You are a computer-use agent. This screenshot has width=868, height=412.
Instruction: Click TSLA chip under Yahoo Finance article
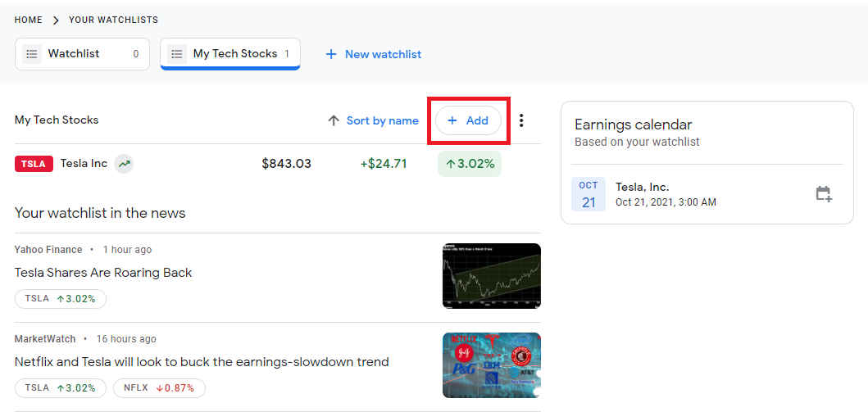[x=61, y=299]
